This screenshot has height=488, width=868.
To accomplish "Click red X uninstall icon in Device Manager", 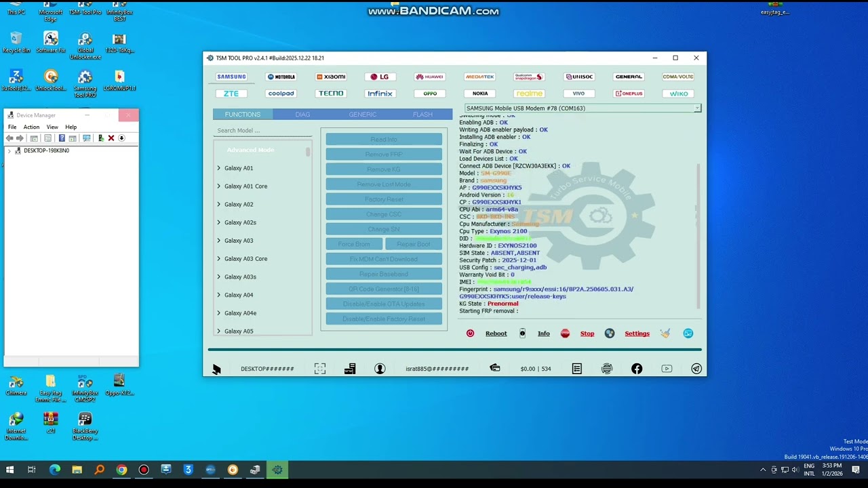I will 111,138.
